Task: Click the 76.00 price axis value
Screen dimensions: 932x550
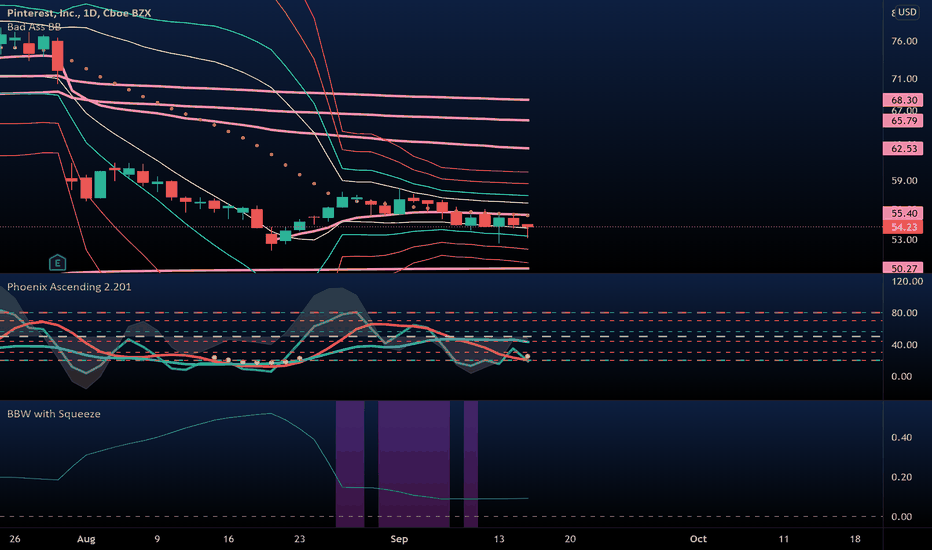Action: click(x=904, y=41)
